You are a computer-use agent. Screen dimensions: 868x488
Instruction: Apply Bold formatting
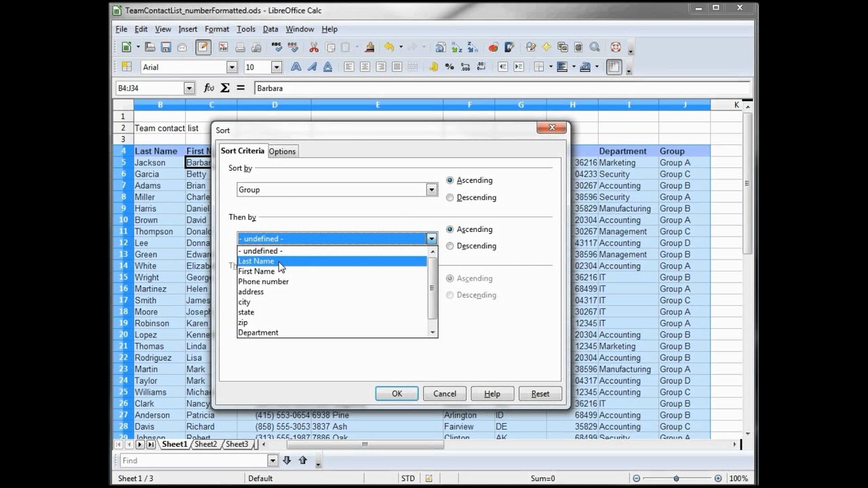[296, 66]
